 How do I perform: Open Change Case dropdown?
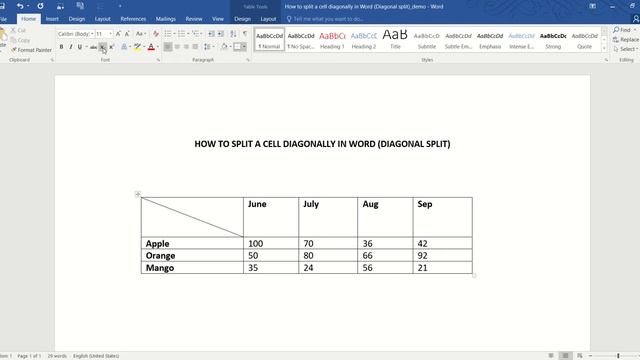pos(141,34)
